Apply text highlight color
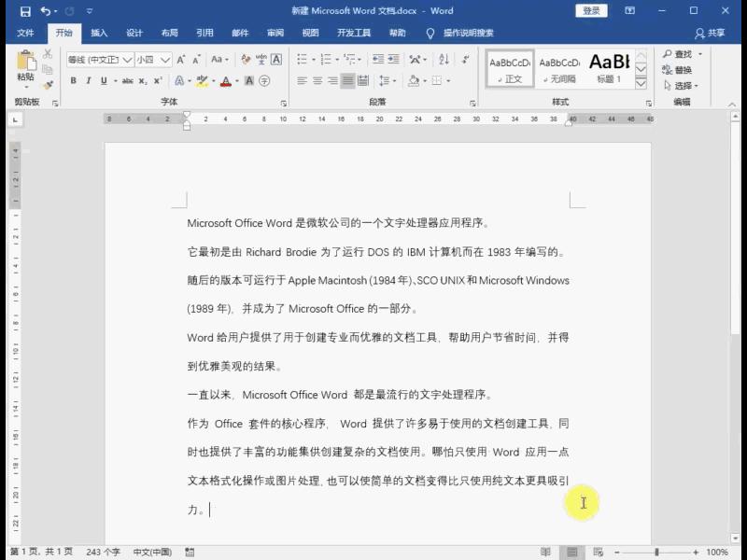The height and width of the screenshot is (560, 747). tap(202, 79)
